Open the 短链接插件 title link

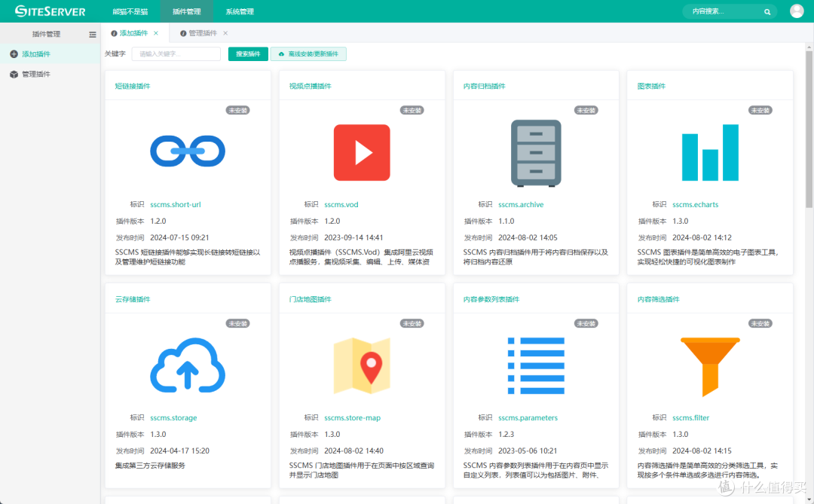(x=133, y=86)
